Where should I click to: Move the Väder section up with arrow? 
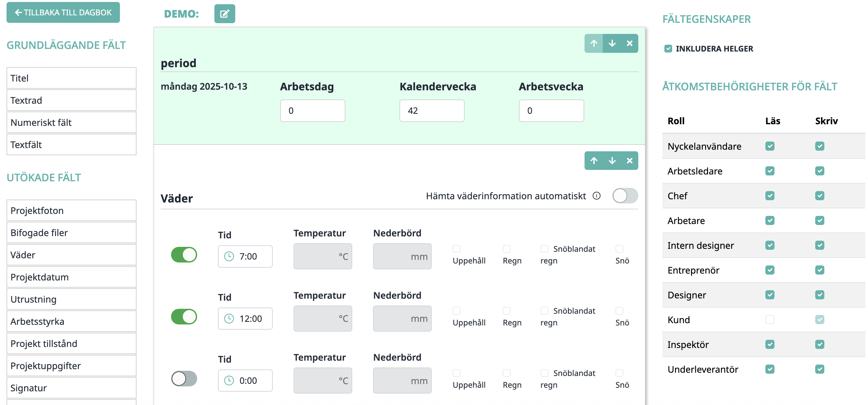(x=594, y=161)
